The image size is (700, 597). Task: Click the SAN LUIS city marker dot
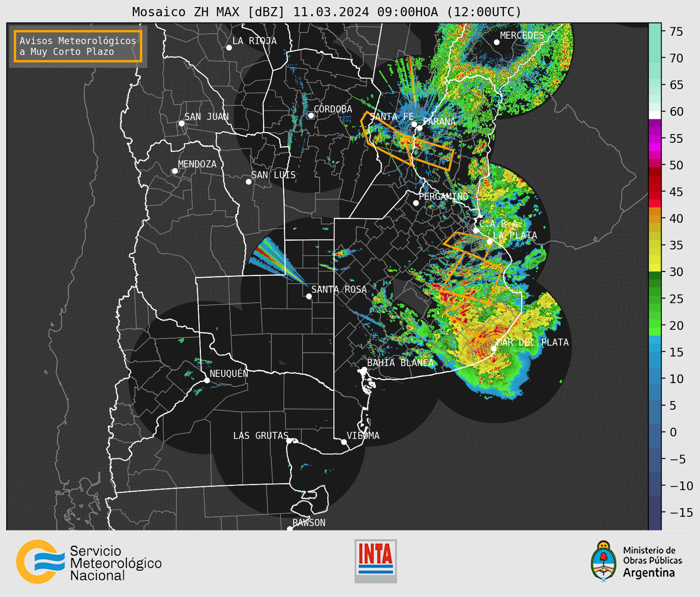[x=249, y=182]
